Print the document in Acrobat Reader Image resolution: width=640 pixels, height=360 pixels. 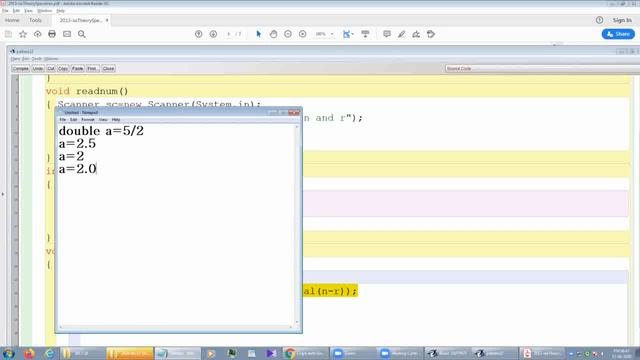tap(52, 34)
